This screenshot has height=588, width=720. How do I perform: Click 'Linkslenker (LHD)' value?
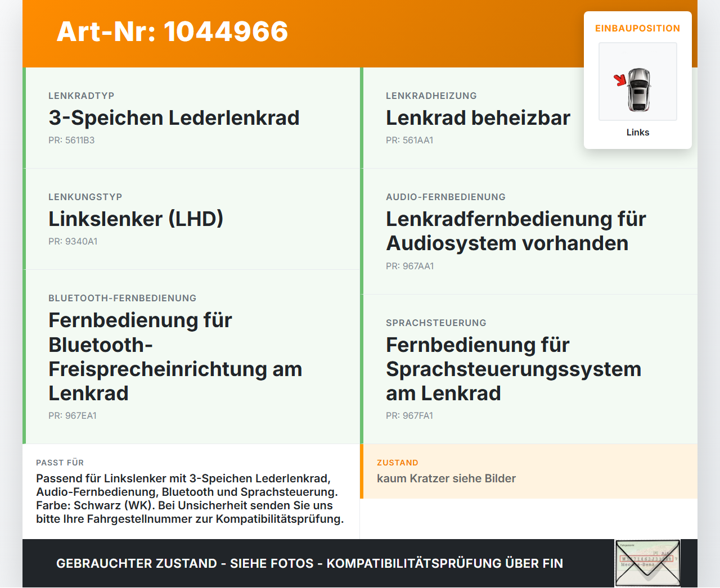tap(136, 219)
